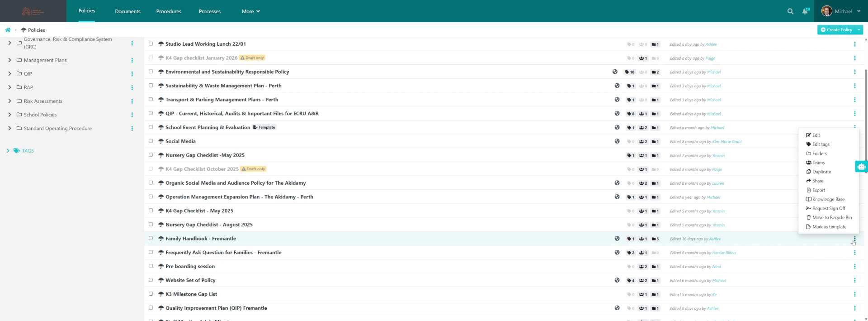Check the Pre boarding session box
The image size is (868, 321).
click(151, 266)
